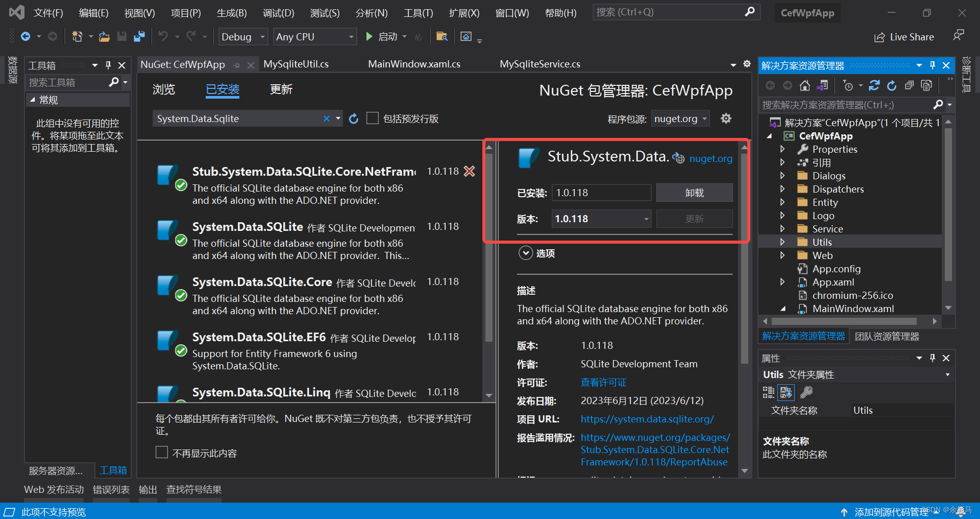Start debugging with the green Start button
The image size is (980, 519).
tap(369, 36)
